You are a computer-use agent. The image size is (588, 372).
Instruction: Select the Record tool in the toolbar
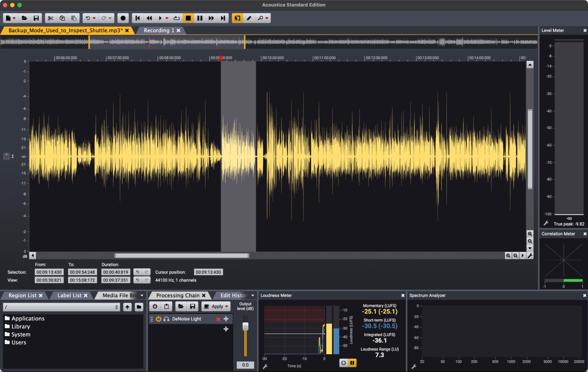click(x=123, y=18)
